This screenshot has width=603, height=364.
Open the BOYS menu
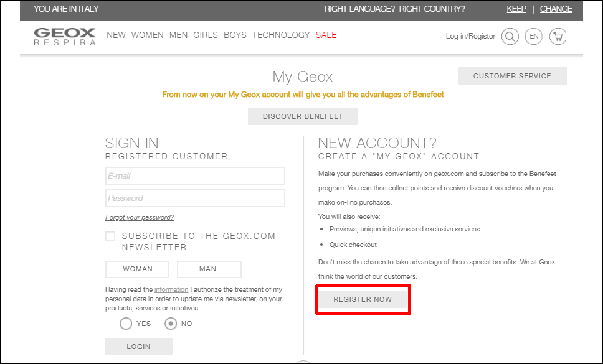235,35
